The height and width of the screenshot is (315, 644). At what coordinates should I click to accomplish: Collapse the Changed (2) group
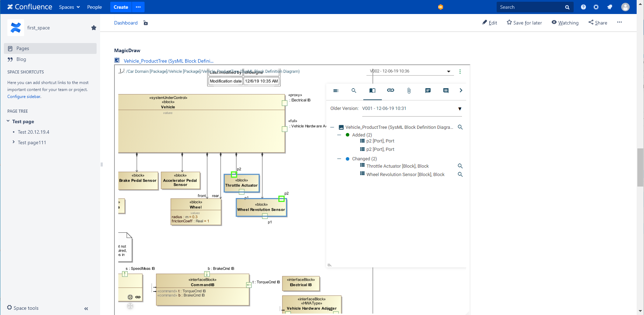tap(339, 159)
